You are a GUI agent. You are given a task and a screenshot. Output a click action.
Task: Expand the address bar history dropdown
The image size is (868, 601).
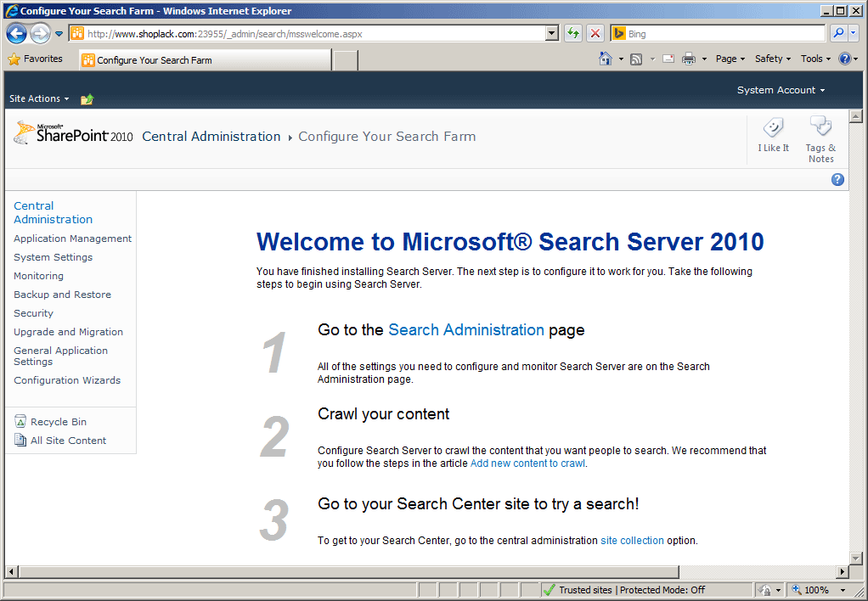click(x=551, y=34)
